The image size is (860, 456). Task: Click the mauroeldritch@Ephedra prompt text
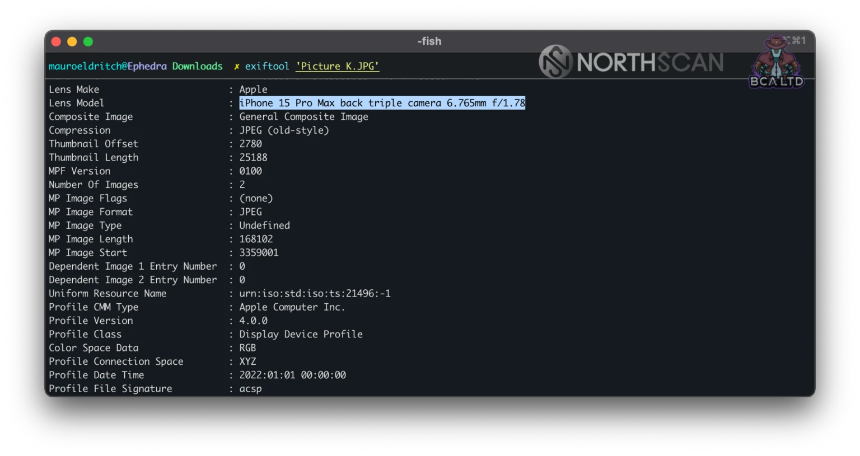pos(108,66)
